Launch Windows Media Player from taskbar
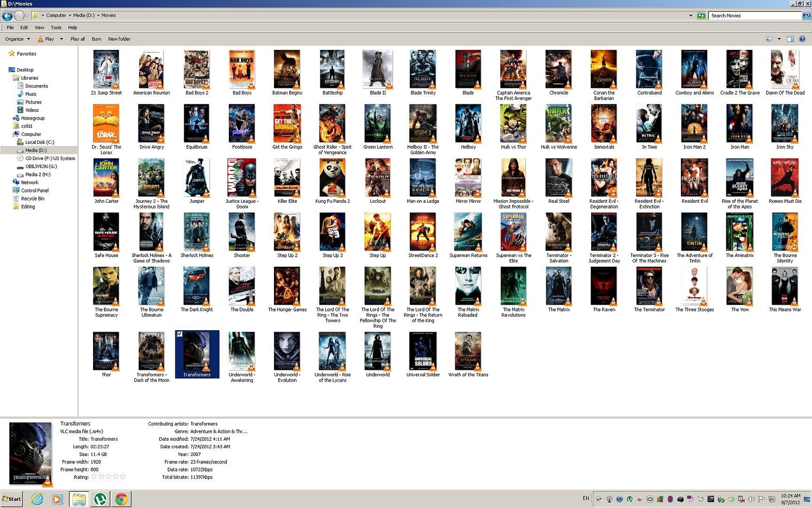Viewport: 812px width, 508px height. [57, 499]
